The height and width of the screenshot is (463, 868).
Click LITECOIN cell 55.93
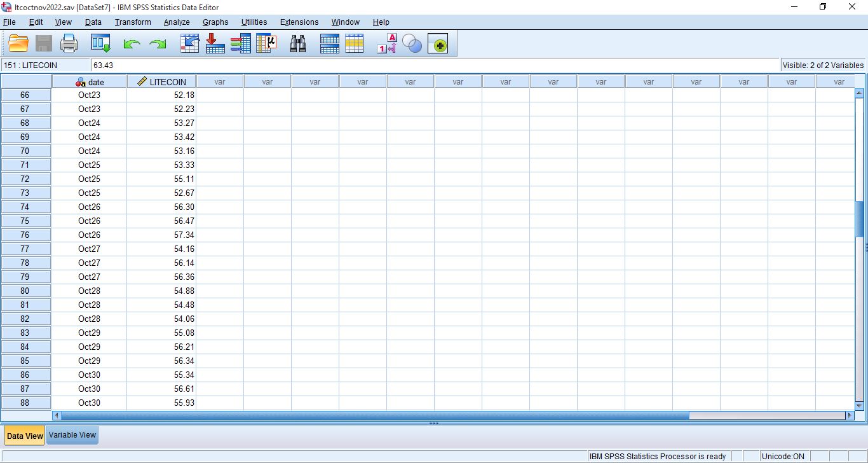(162, 403)
